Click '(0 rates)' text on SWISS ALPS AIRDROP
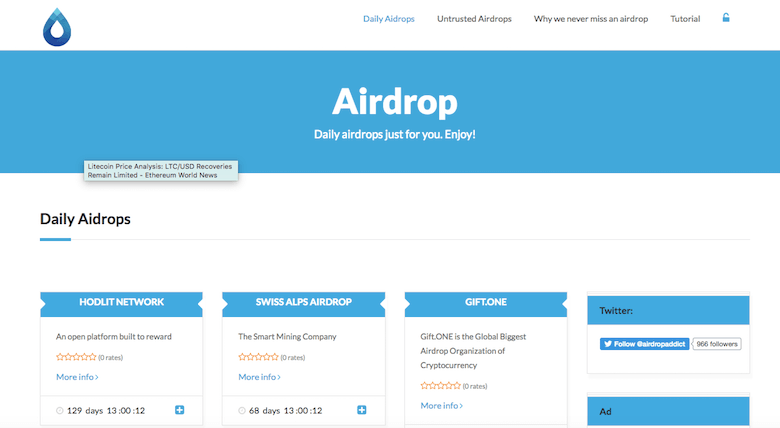 [292, 357]
